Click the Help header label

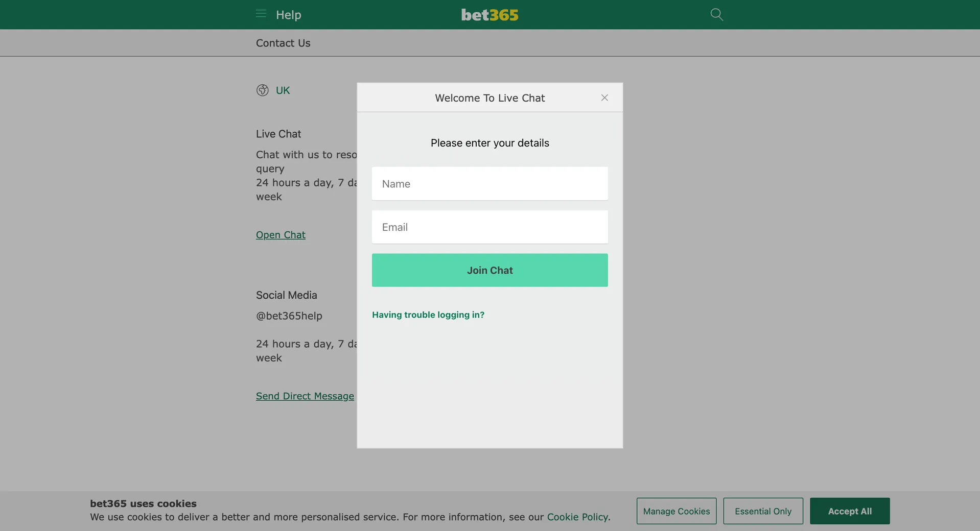coord(289,15)
